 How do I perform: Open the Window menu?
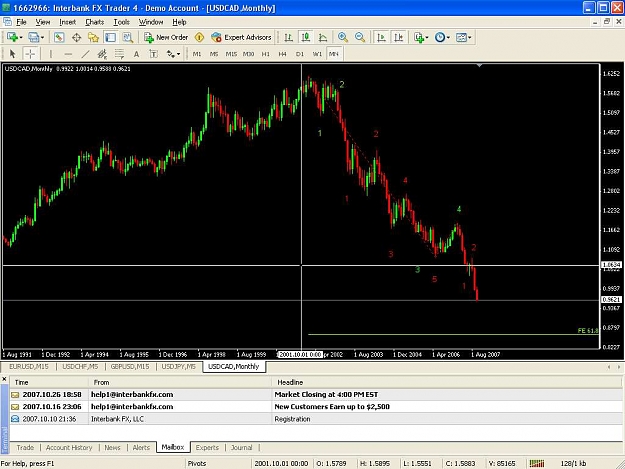pos(151,22)
